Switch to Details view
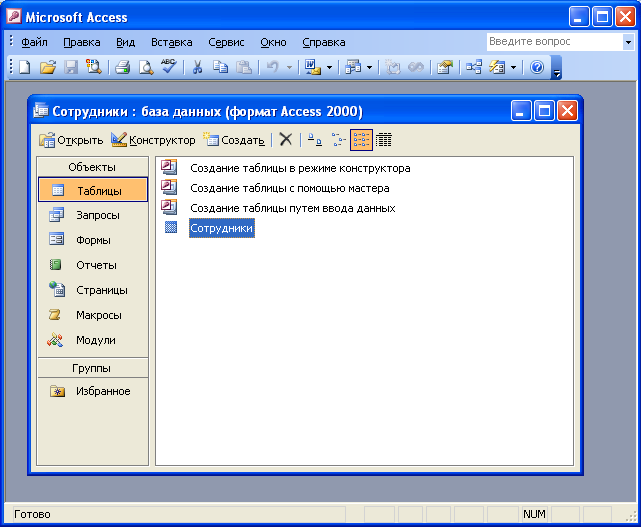 pyautogui.click(x=384, y=139)
